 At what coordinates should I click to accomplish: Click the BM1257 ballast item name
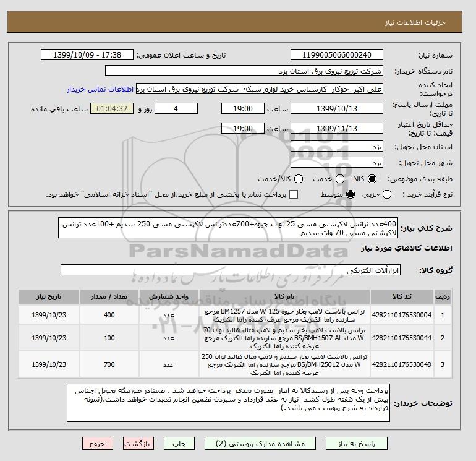[x=284, y=316]
